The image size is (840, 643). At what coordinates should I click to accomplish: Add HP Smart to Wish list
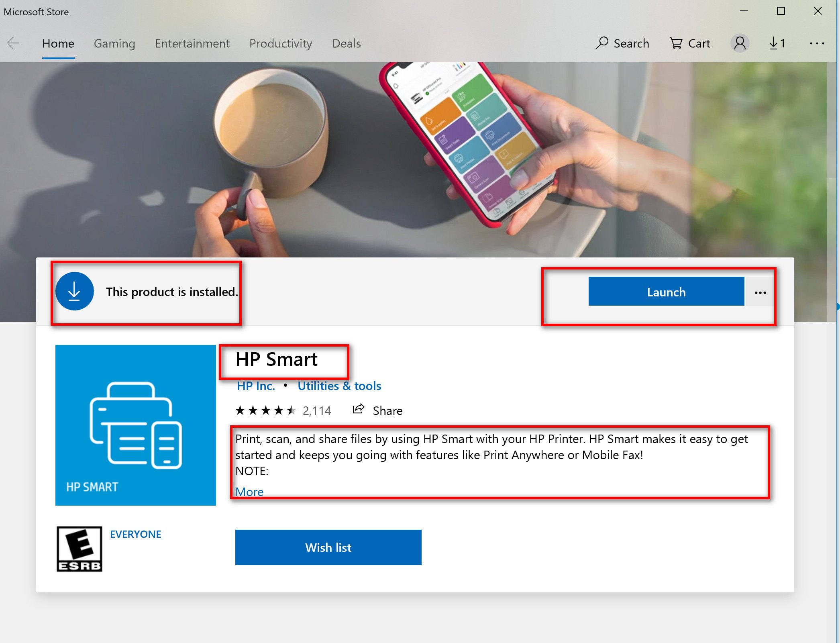[328, 547]
